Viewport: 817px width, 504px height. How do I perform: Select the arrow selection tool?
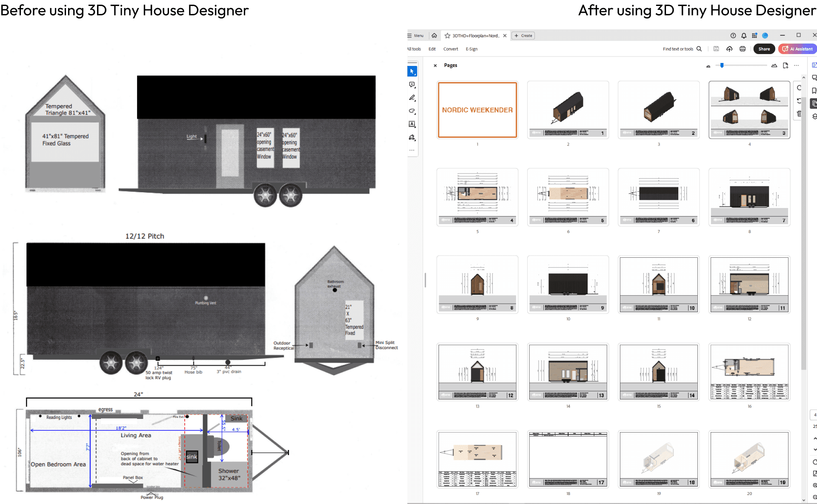(412, 71)
